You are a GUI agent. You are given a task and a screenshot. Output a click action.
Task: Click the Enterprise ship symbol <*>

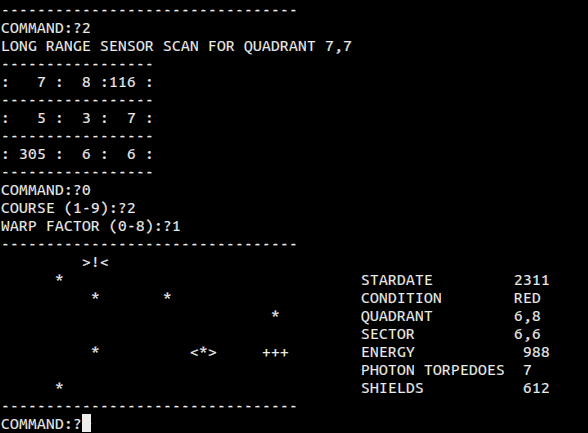click(203, 352)
